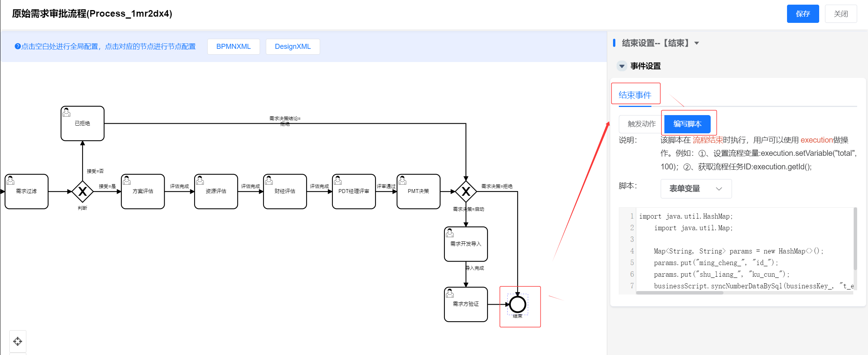
Task: Select the gateway after PMT决策
Action: 466,191
